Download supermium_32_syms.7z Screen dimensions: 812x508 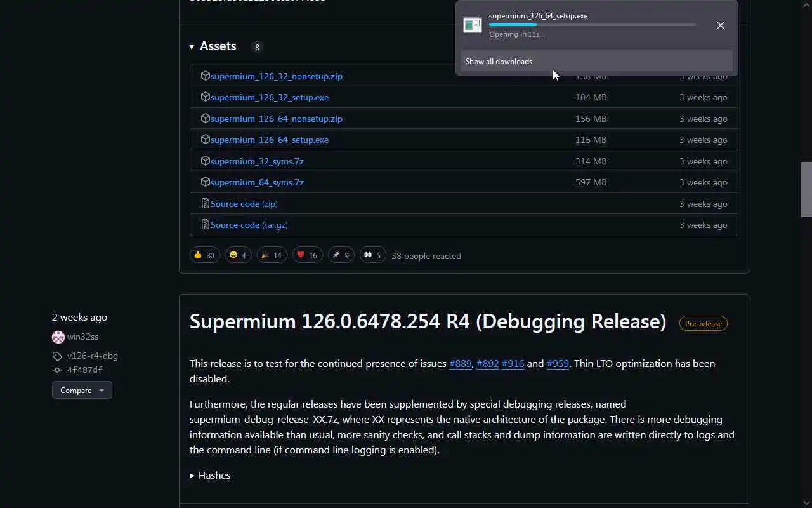click(x=257, y=161)
